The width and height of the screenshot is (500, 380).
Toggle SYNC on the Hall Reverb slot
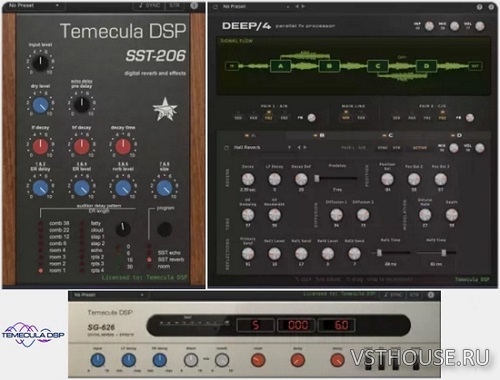pyautogui.click(x=382, y=148)
